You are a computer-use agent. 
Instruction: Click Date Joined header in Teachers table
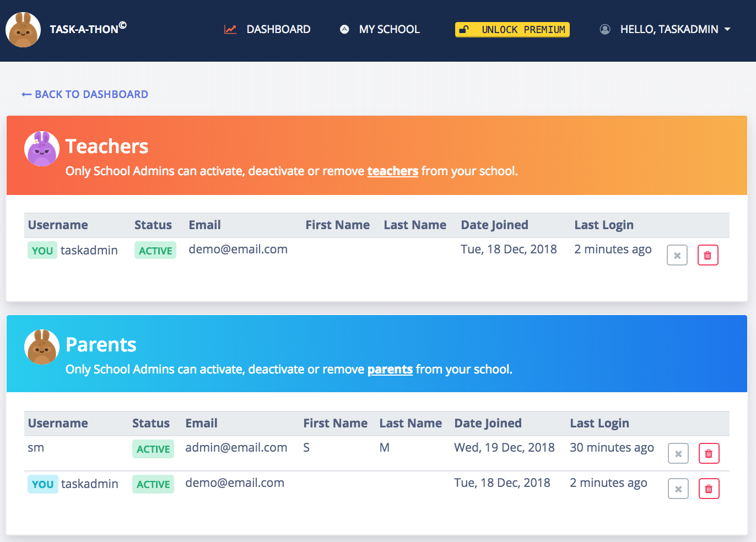[494, 225]
